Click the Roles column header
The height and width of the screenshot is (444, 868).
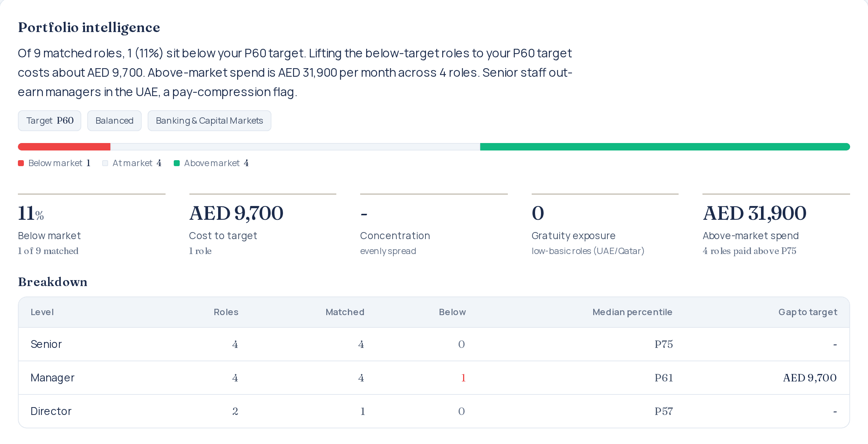coord(226,312)
